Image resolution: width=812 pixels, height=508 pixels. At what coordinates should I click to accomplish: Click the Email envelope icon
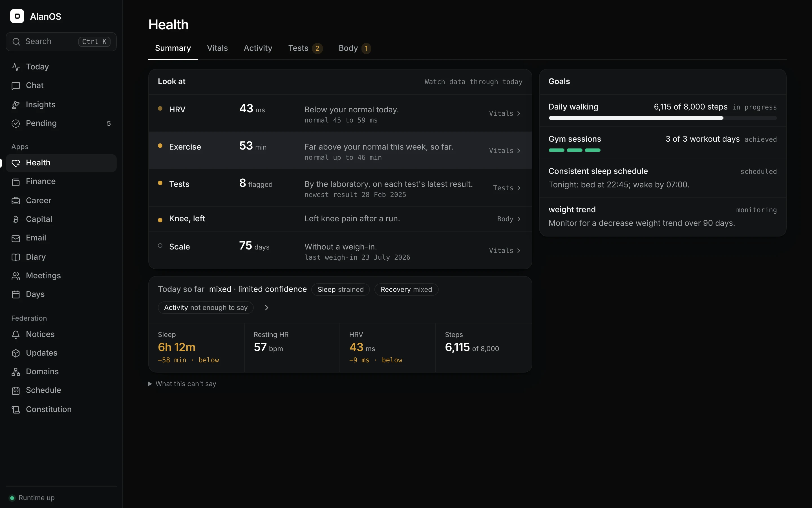[x=16, y=238]
